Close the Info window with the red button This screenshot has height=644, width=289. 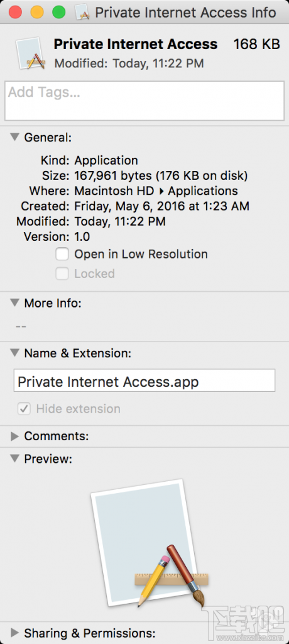pos(15,12)
